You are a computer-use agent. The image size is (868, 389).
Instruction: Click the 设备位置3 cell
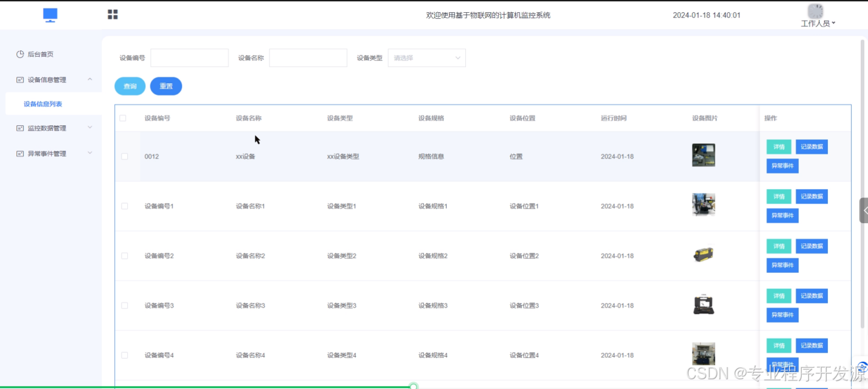click(524, 306)
